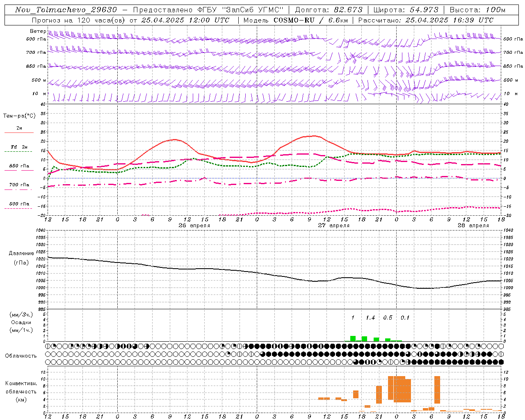The image size is (525, 420).
Task: Click the (мм/3ч.) precipitation unit label
Action: coord(21,315)
